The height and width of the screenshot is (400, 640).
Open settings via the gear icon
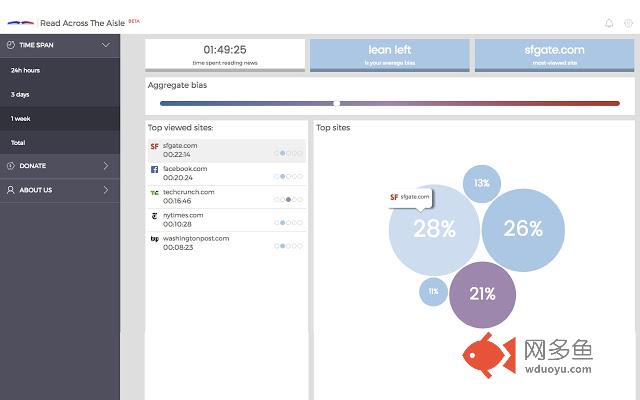[x=628, y=23]
